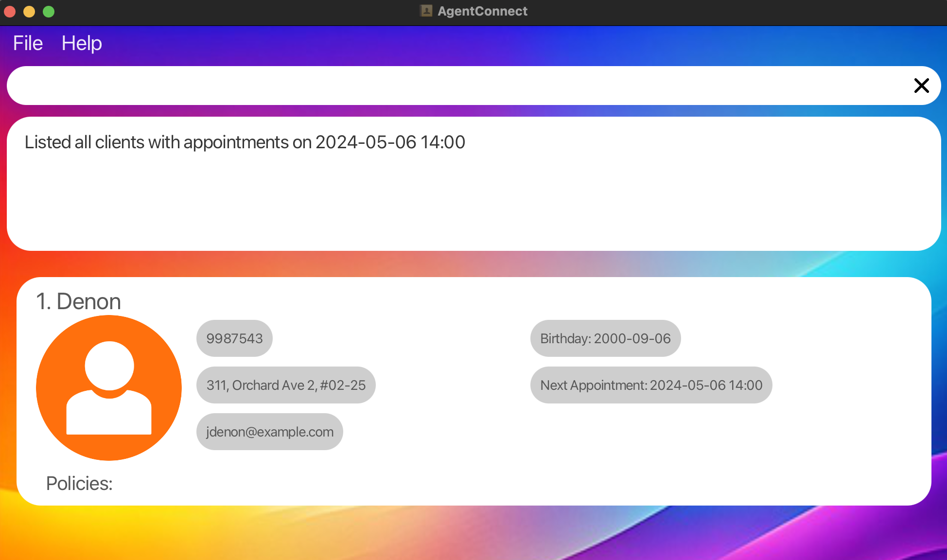The width and height of the screenshot is (947, 560).
Task: Click the phone number 9987543 tag
Action: (x=234, y=338)
